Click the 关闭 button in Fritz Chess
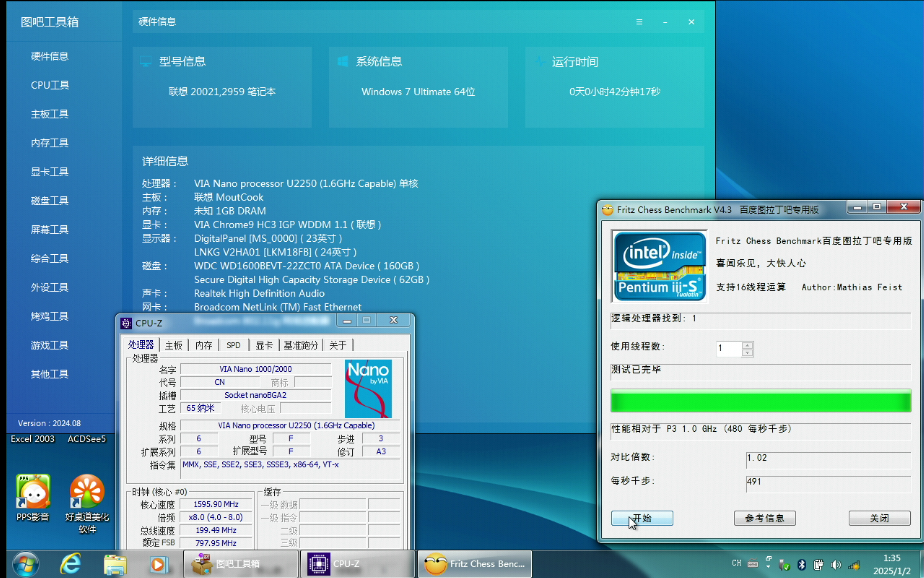Image resolution: width=924 pixels, height=578 pixels. point(880,518)
